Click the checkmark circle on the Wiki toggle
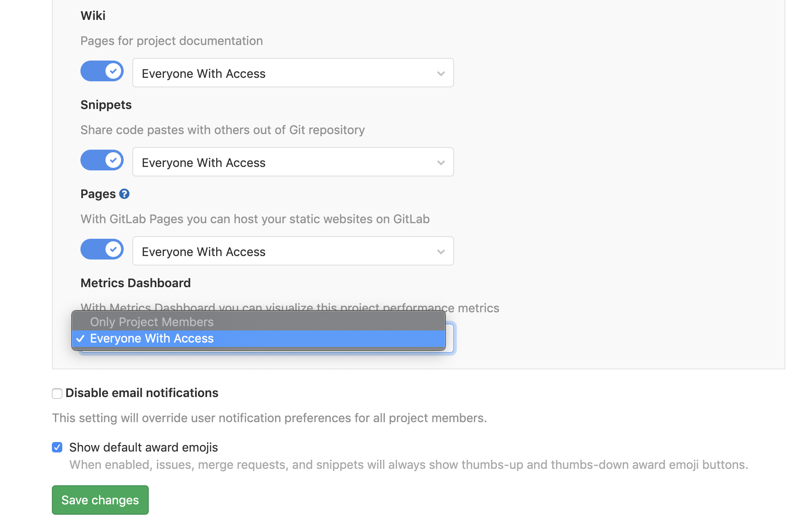 pos(112,71)
